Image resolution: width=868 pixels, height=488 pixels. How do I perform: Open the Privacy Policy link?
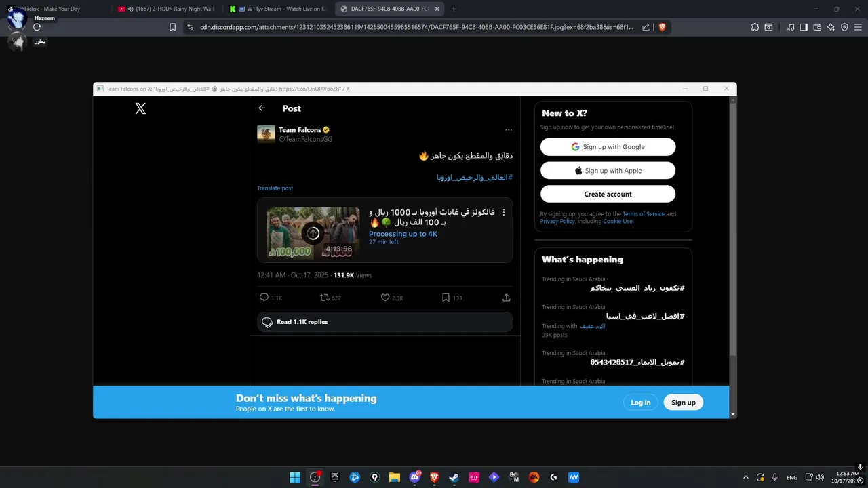pyautogui.click(x=557, y=221)
